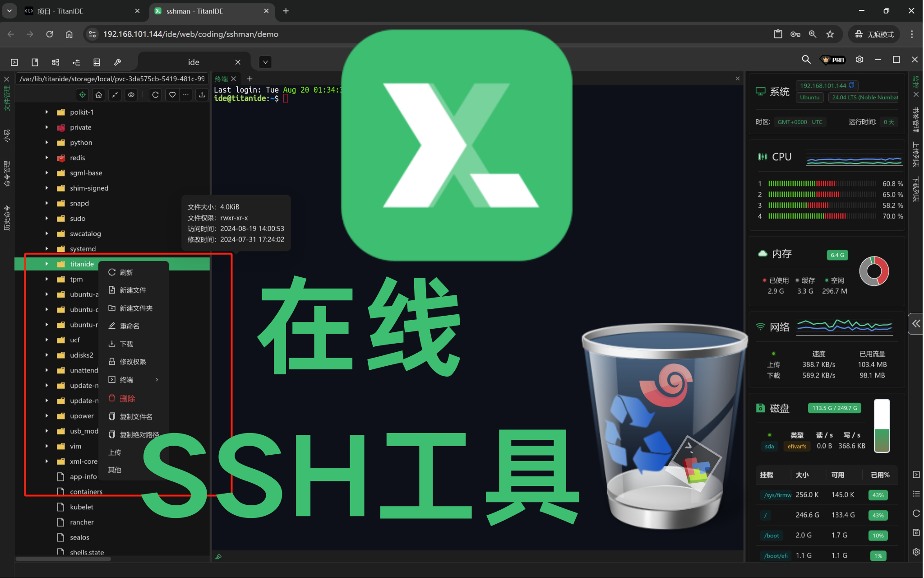Choose 删除 in the context menu
The image size is (924, 578).
click(127, 398)
